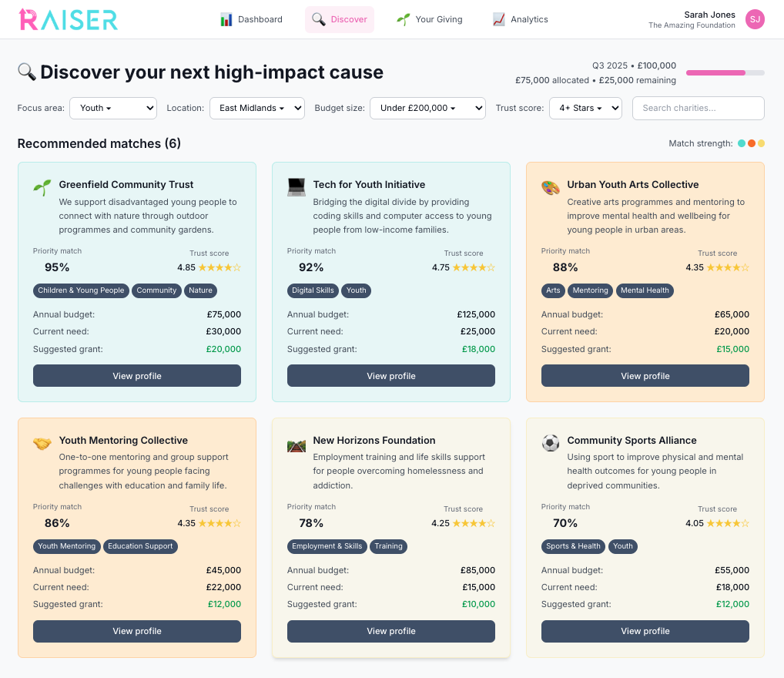Click the £18,000 suggested grant value
This screenshot has width=784, height=678.
478,349
